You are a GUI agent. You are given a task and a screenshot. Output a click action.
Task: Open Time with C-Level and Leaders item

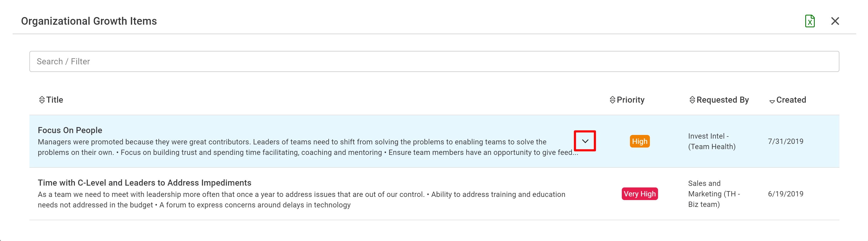144,183
